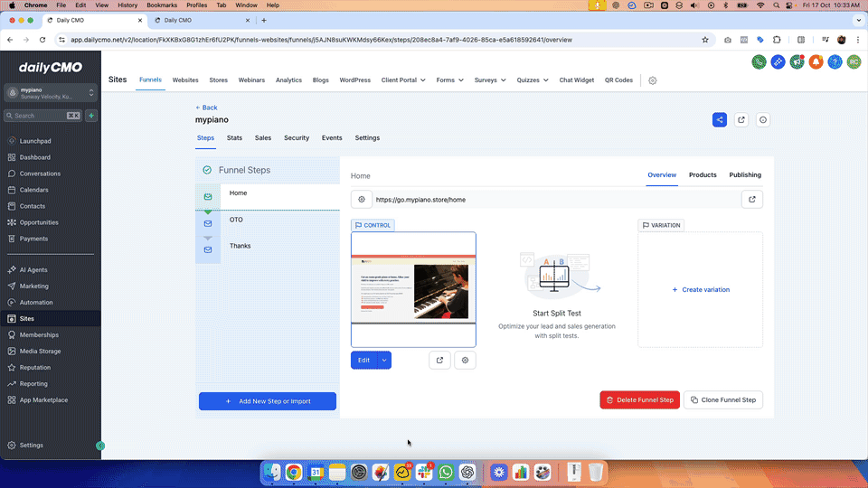868x488 pixels.
Task: Open the page preview icon beside Edit
Action: pos(439,360)
